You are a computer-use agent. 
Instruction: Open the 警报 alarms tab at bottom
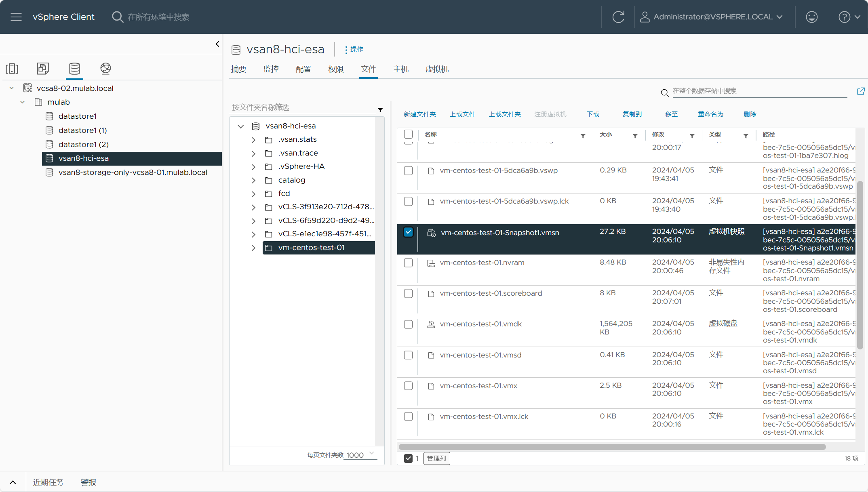point(88,482)
